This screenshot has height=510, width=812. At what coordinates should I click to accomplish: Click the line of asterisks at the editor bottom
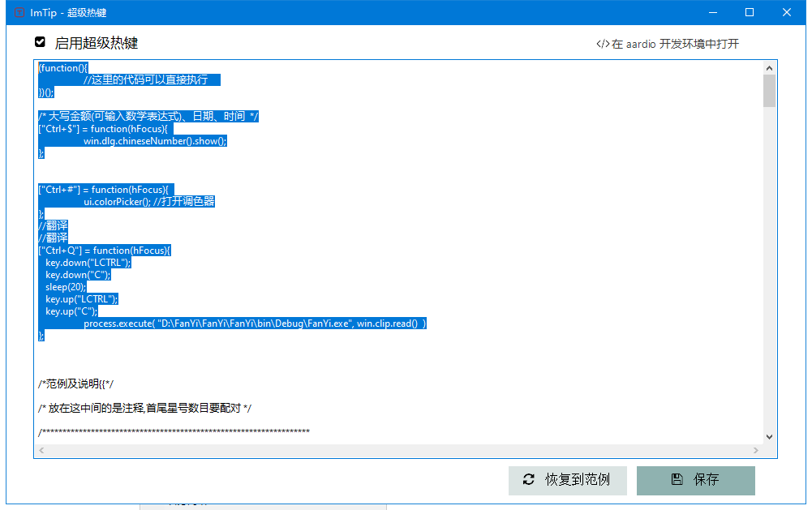point(174,431)
